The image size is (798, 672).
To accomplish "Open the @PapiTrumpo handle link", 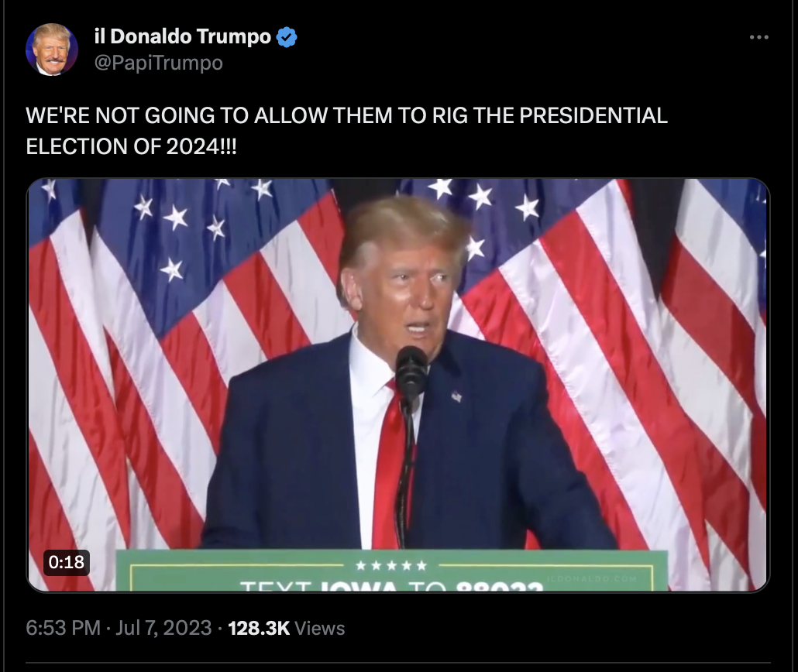I will click(158, 63).
